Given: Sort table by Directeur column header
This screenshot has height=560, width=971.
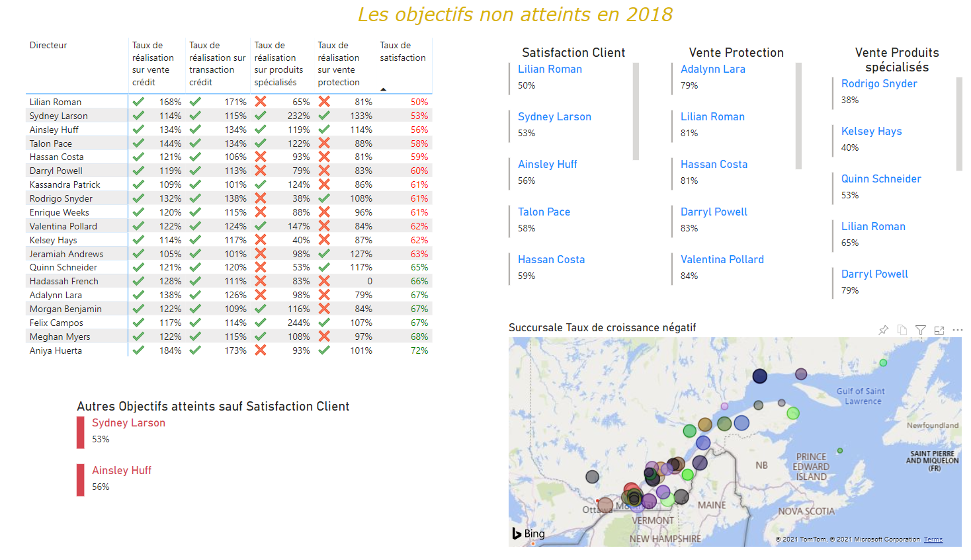Looking at the screenshot, I should point(48,46).
